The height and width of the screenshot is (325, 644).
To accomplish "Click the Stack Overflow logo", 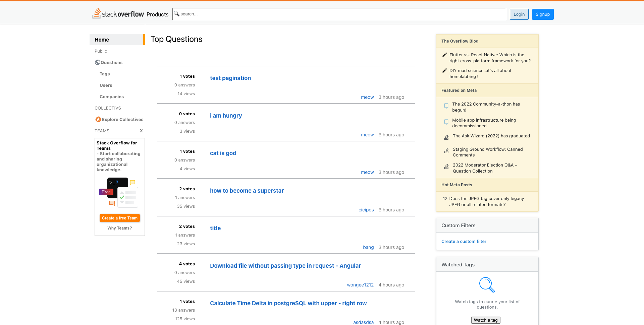I will (x=118, y=14).
